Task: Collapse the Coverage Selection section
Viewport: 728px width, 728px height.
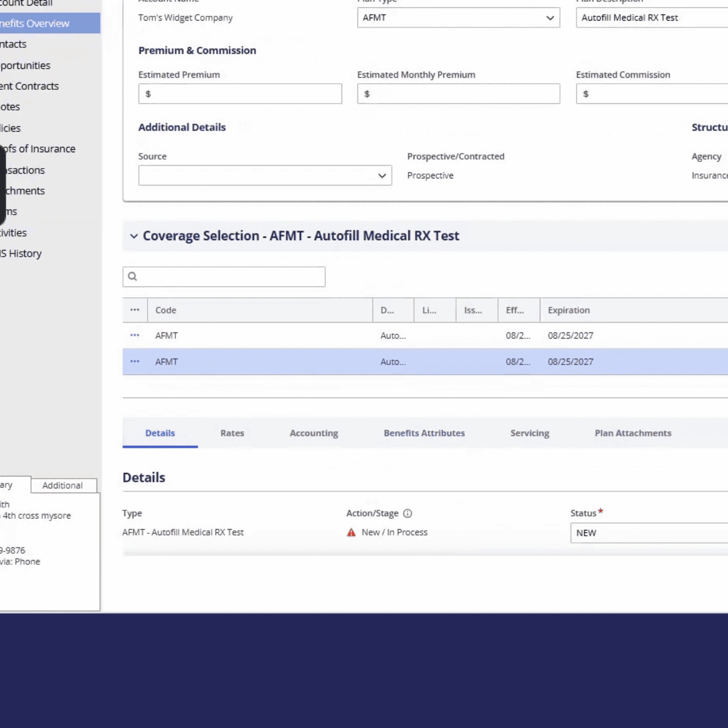Action: click(134, 236)
